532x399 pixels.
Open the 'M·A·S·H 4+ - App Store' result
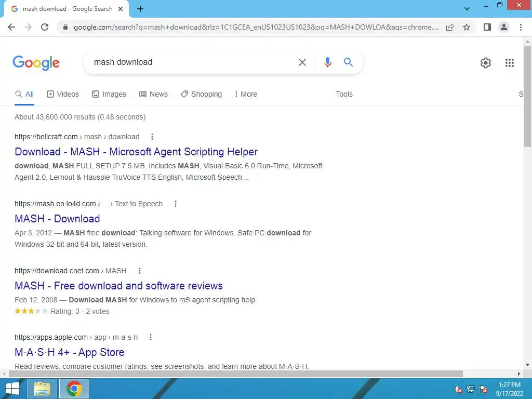69,352
